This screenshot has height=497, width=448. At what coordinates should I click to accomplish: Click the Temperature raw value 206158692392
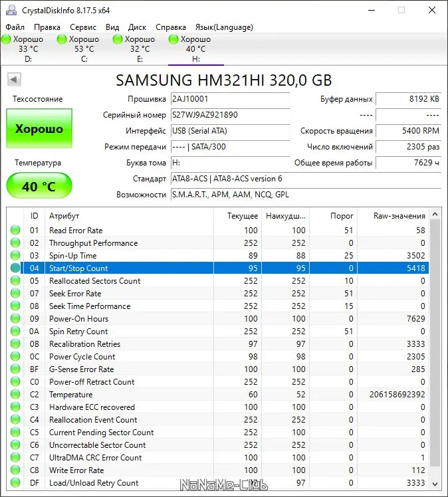tap(397, 394)
